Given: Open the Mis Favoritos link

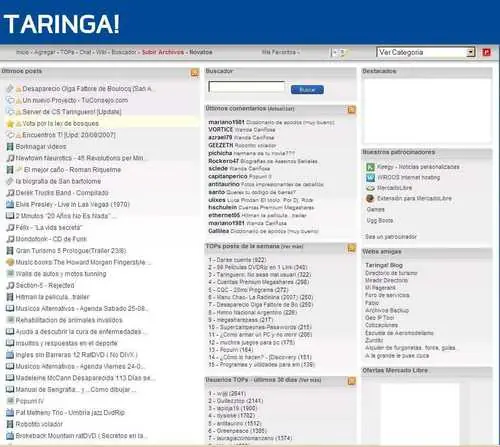Looking at the screenshot, I should coord(279,52).
